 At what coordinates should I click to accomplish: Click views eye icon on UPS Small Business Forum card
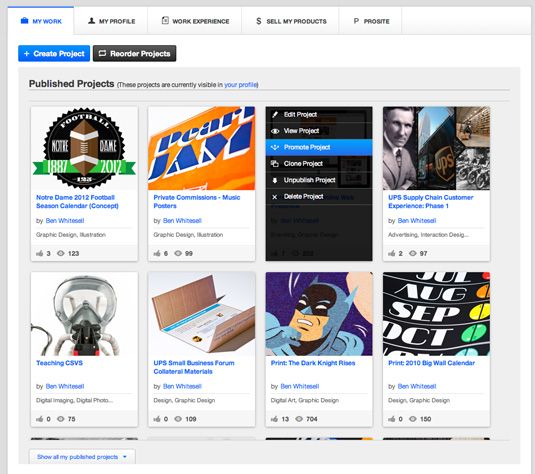(178, 419)
